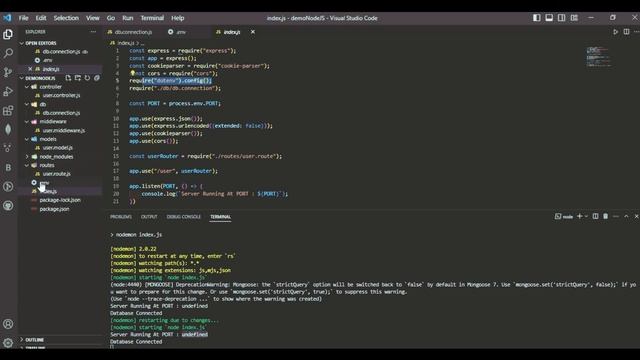Split the terminal panel
This screenshot has height=360, width=640.
596,216
